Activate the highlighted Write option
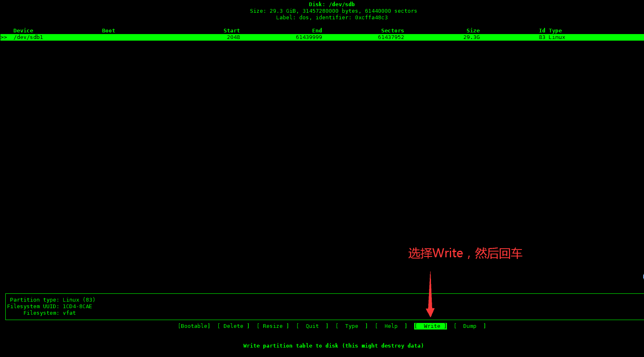Viewport: 644px width, 357px height. pyautogui.click(x=431, y=326)
